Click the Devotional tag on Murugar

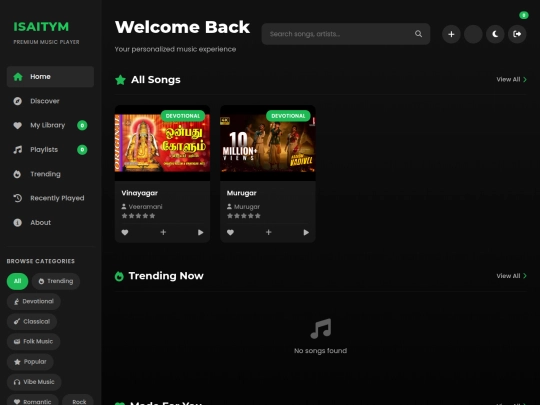[288, 116]
